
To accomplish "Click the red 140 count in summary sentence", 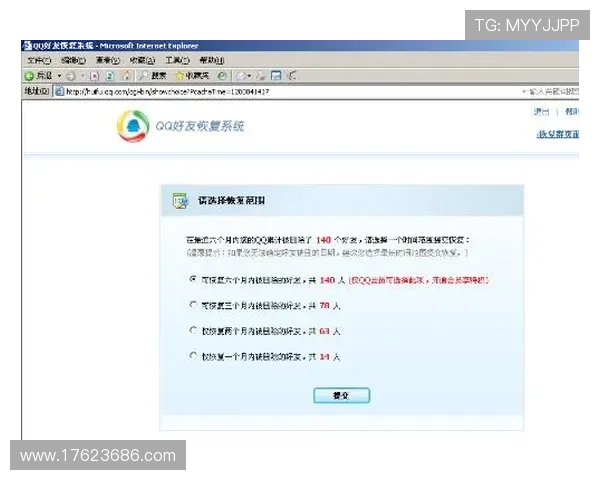I will 323,240.
